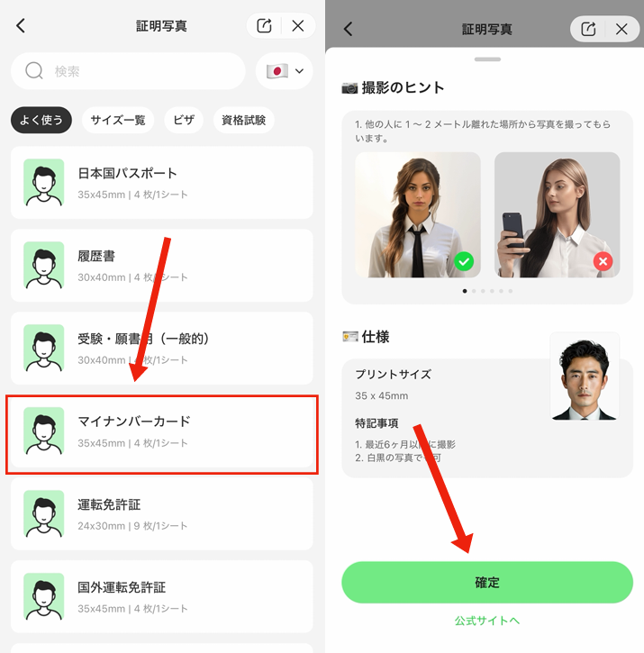Click the 1. 最近6ヶ月 note line
Viewport: 644px width, 653px height.
coord(405,444)
